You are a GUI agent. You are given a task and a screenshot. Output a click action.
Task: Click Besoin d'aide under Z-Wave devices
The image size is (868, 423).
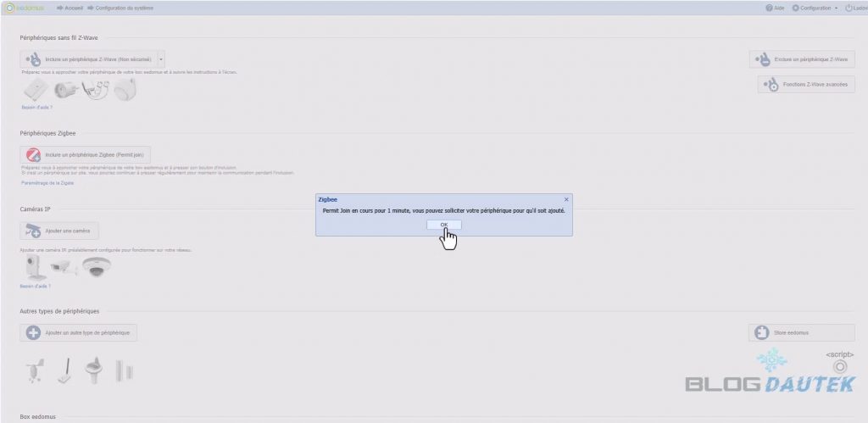coord(36,108)
